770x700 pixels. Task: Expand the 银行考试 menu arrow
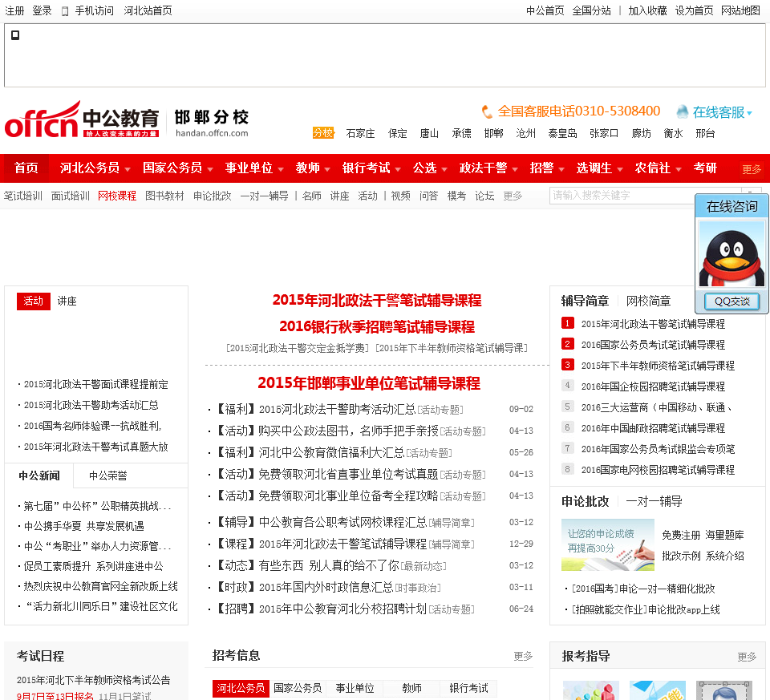[x=398, y=169]
